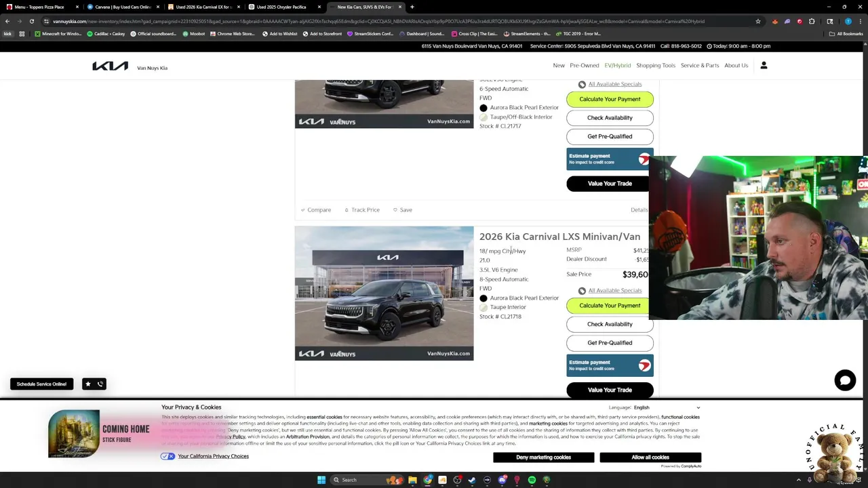Open Minecraft for Windows bookmark
The height and width of the screenshot is (488, 868).
pyautogui.click(x=58, y=33)
